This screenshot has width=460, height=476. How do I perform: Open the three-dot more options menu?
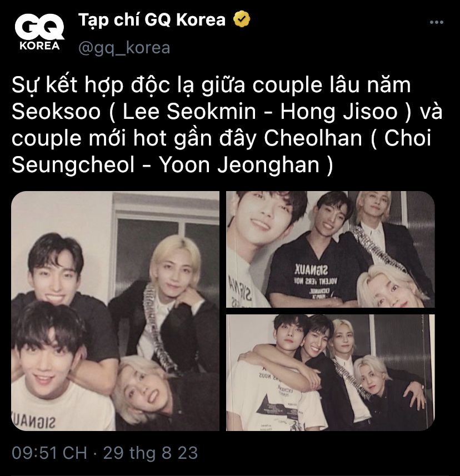[x=437, y=22]
